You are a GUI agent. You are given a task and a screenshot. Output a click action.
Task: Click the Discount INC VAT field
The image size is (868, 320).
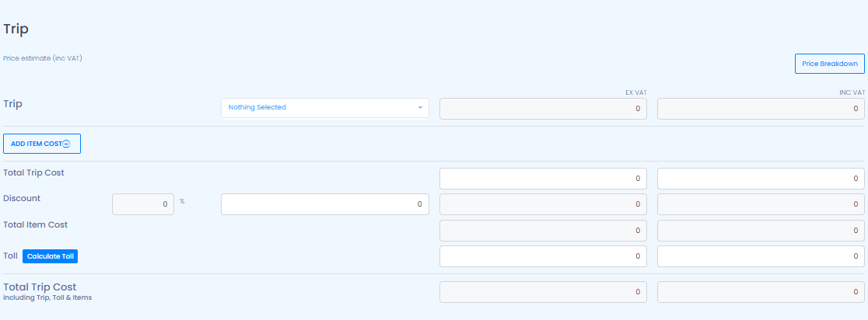tap(761, 204)
